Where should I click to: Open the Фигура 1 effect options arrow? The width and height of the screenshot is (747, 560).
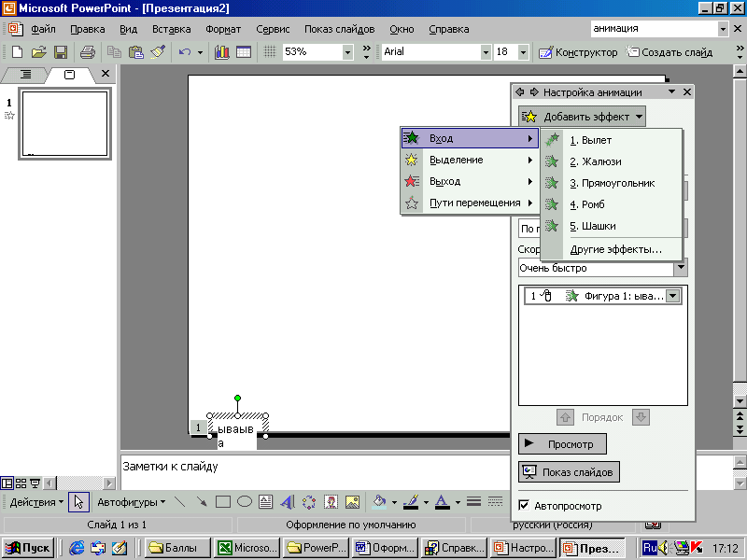point(672,296)
